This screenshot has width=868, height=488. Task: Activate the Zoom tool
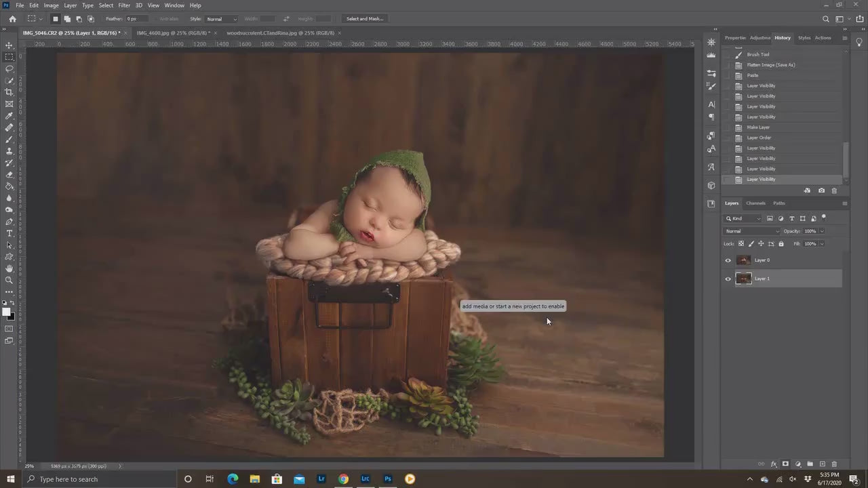9,280
